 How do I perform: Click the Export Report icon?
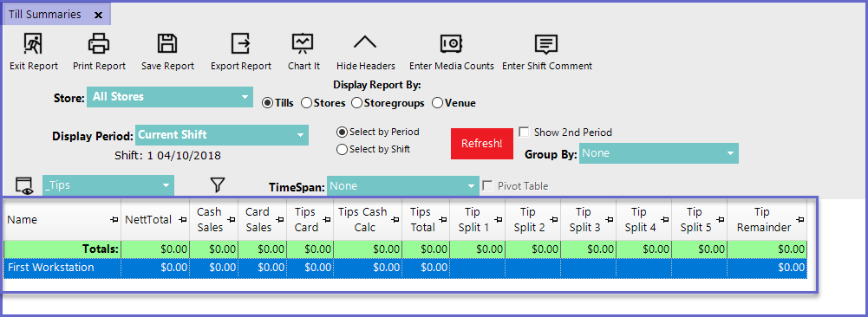[241, 43]
